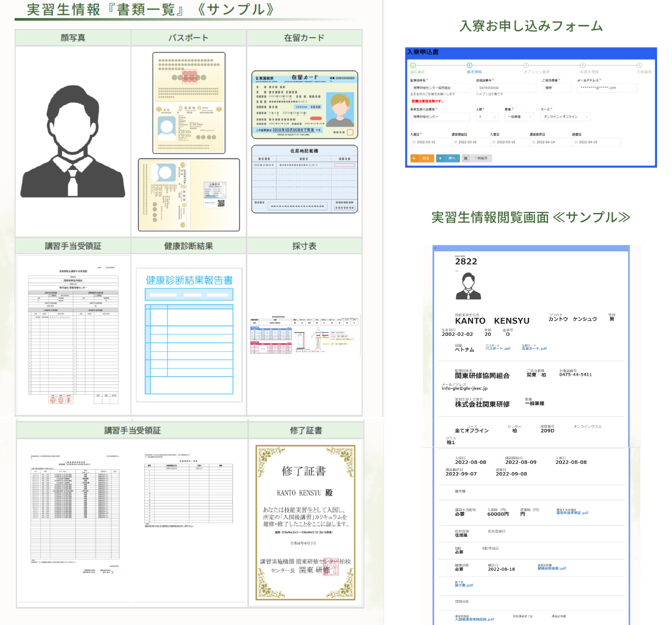Click the 健康診断結果報告書 sample image
This screenshot has width=672, height=625.
189,335
